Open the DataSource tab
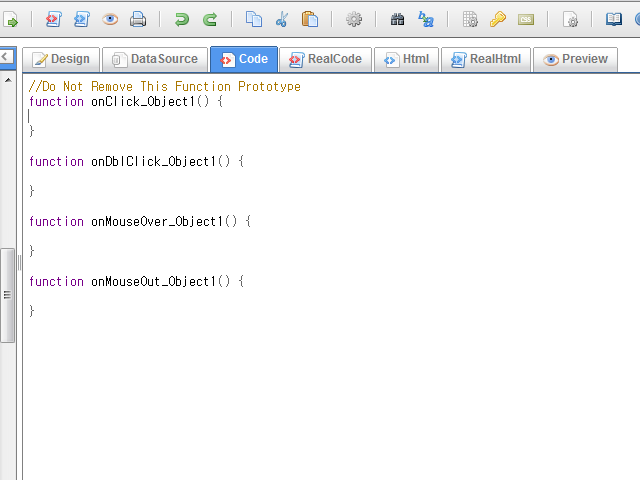Image resolution: width=640 pixels, height=480 pixels. pos(155,59)
